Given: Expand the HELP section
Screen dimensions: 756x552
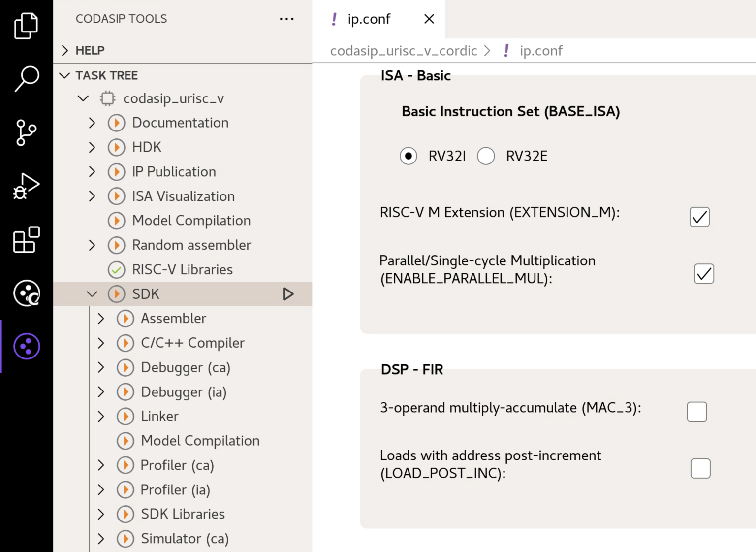Looking at the screenshot, I should tap(64, 50).
